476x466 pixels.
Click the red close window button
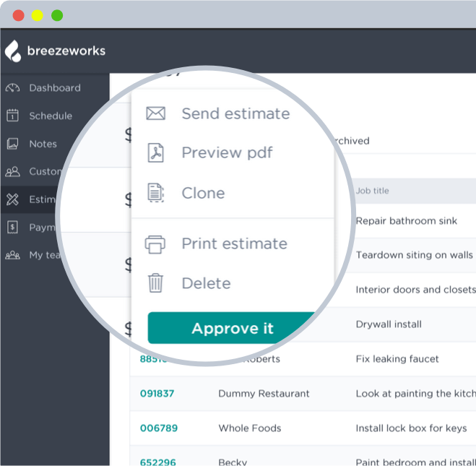click(18, 15)
